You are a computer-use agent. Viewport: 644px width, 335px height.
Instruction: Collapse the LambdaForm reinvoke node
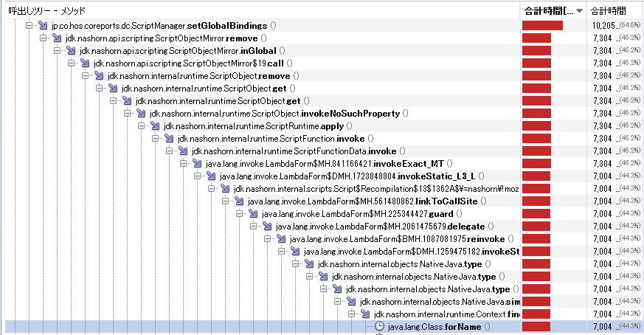click(267, 239)
